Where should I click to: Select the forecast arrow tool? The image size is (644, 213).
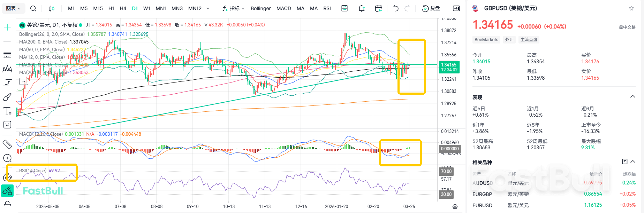7,83
